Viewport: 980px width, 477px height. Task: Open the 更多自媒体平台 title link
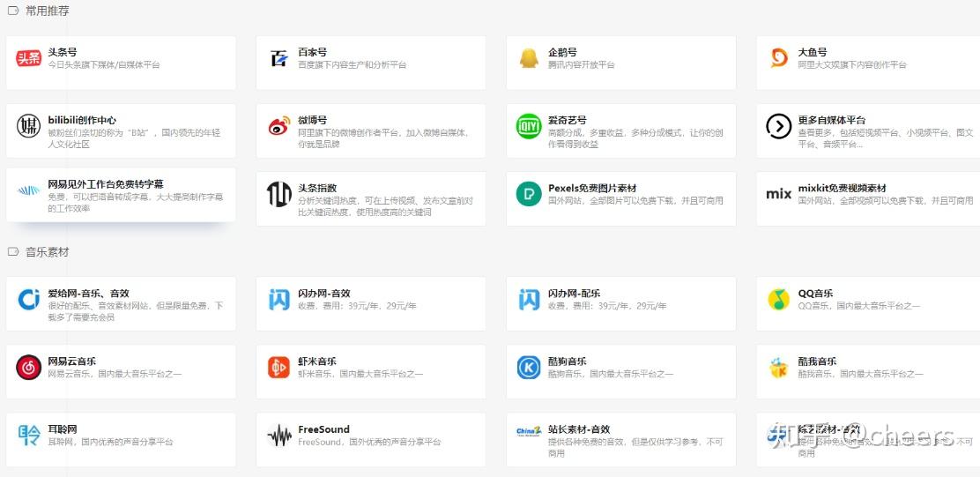[x=832, y=120]
